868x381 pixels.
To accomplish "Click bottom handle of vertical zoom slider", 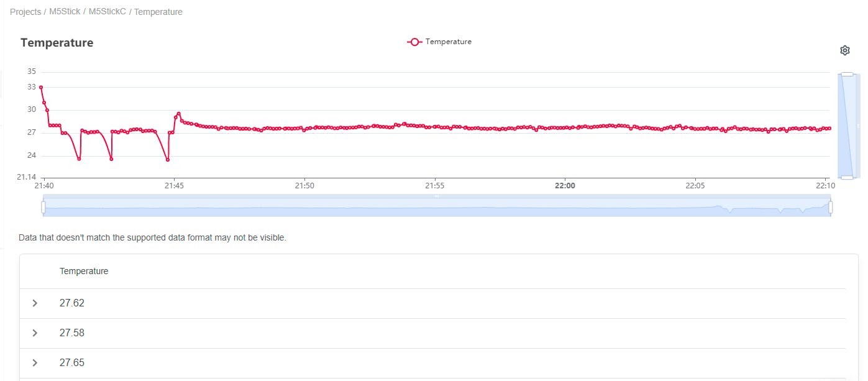I will 847,178.
